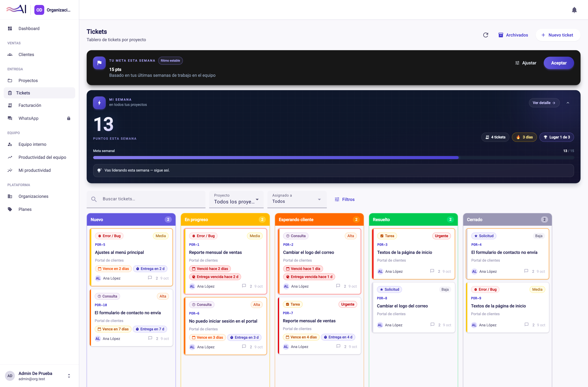Viewport: 588px width, 387px height.
Task: Click the Buscar tickets search field
Action: click(146, 199)
